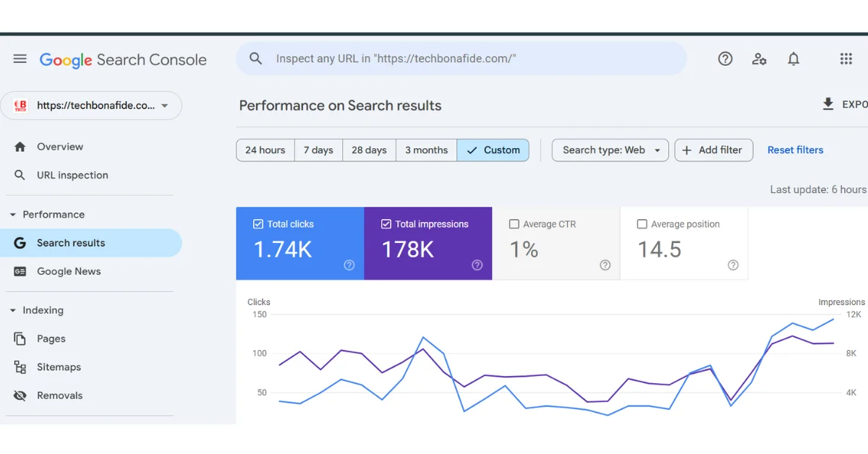
Task: Open Google News report in the sidebar
Action: click(91, 272)
